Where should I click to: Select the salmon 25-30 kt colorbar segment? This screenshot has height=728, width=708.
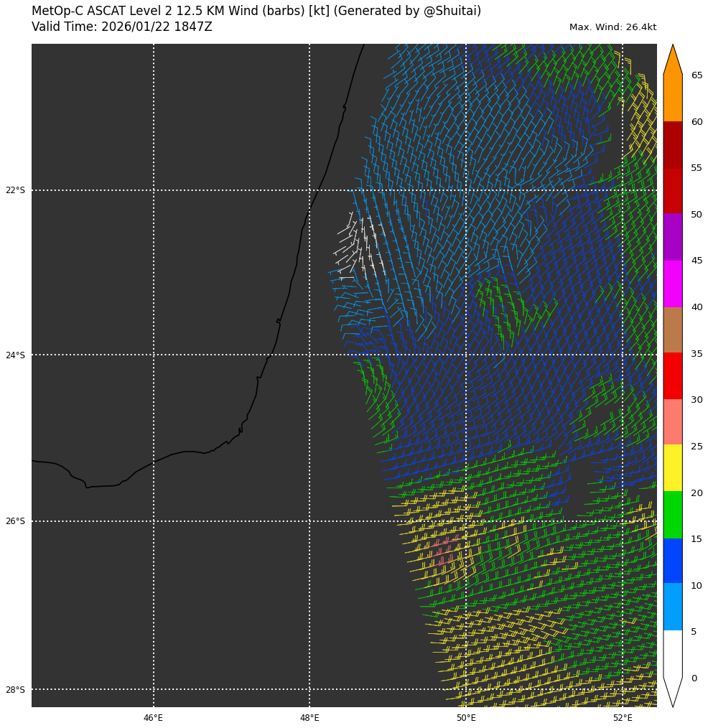(x=672, y=422)
